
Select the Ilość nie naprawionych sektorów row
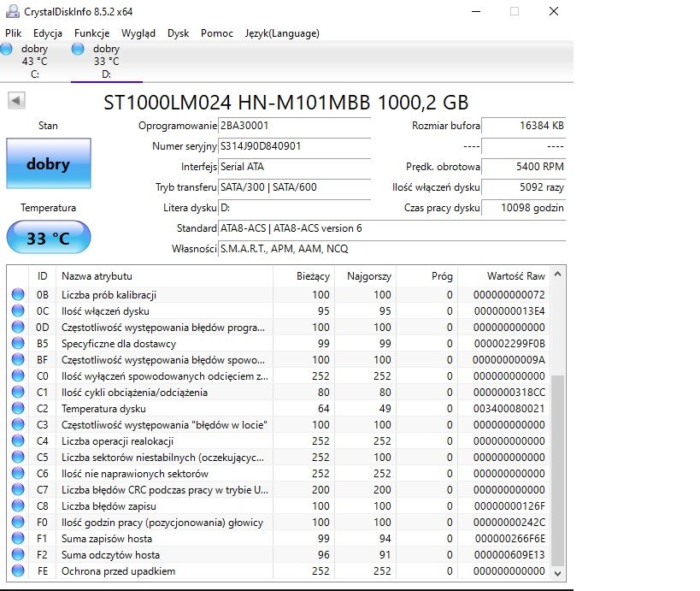[279, 474]
